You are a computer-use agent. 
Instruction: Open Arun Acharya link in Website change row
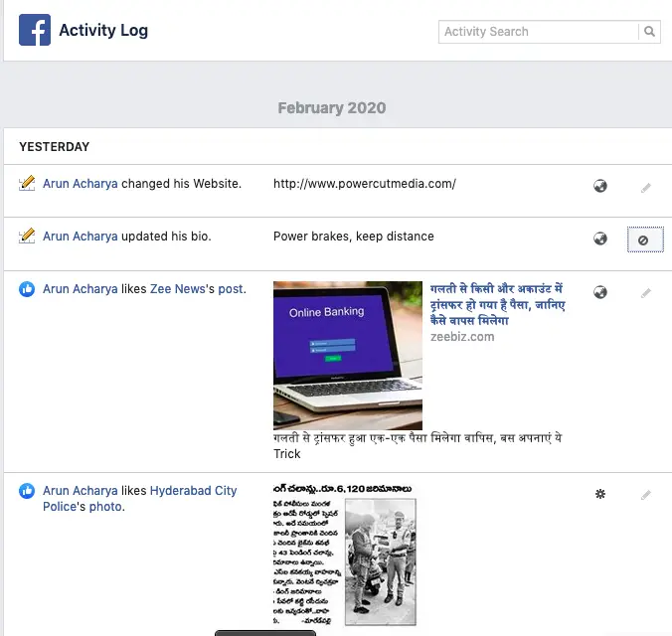pos(81,184)
